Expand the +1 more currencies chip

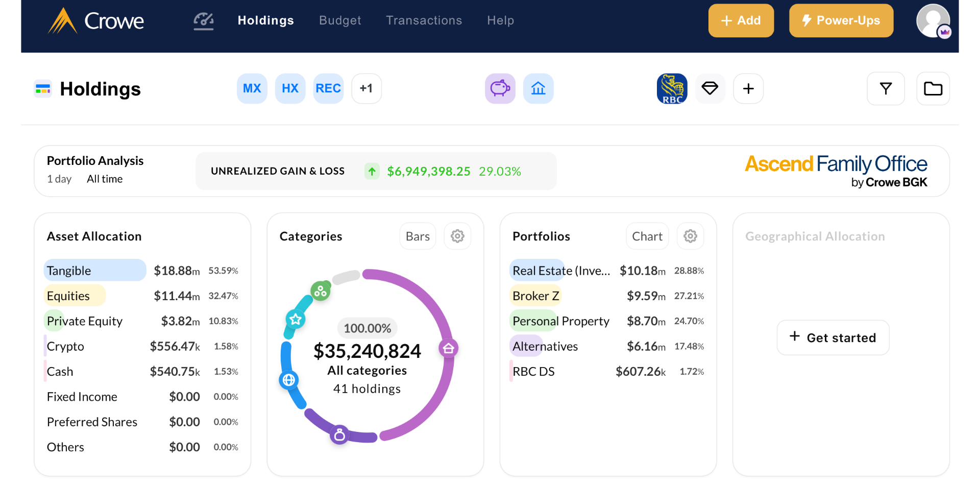coord(366,89)
